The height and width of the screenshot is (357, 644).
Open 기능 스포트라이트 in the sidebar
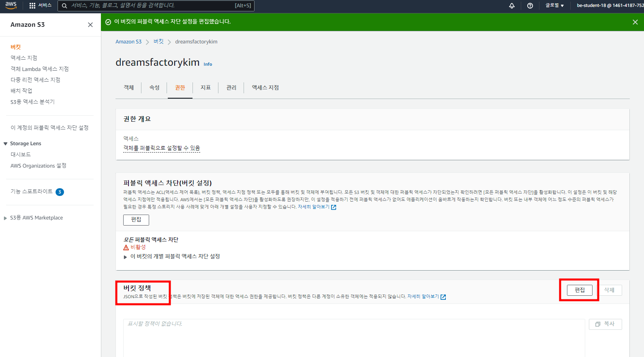(32, 191)
